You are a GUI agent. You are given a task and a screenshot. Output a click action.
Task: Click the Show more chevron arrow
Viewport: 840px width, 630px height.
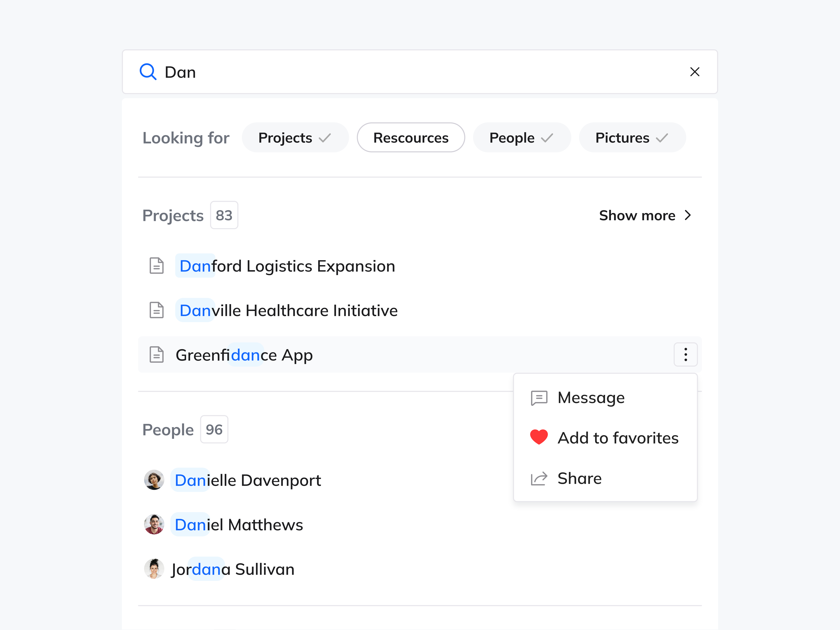pos(687,215)
